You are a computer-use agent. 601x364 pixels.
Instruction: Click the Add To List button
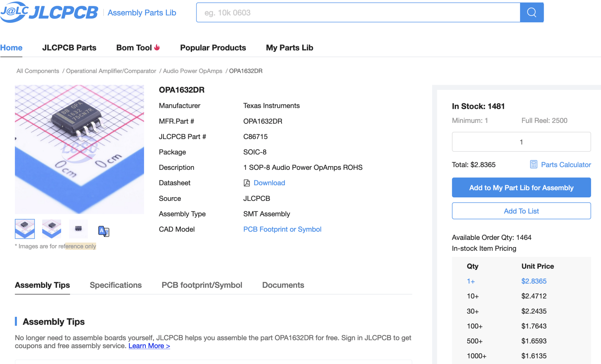pos(521,211)
